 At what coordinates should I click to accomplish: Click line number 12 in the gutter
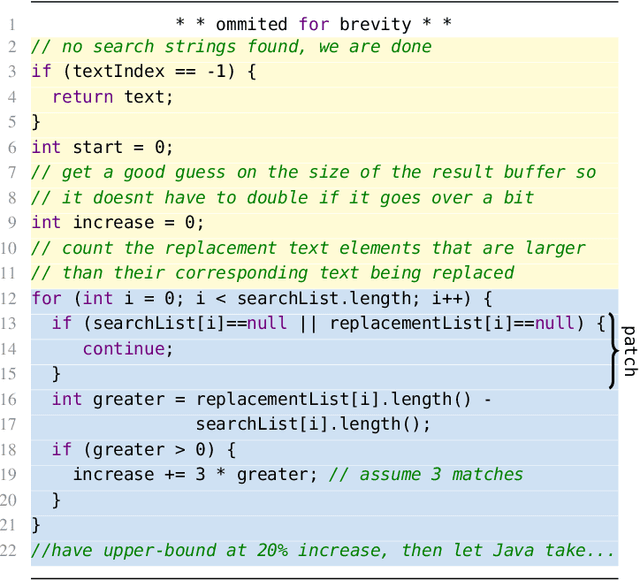[x=12, y=298]
